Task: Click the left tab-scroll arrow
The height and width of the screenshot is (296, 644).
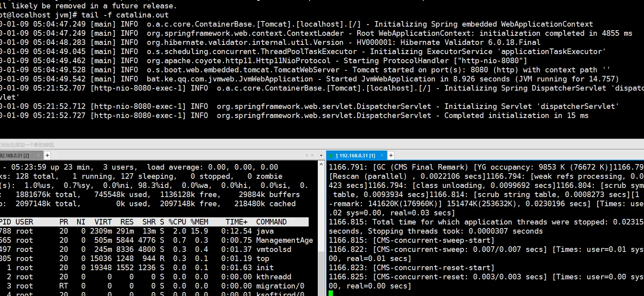Action: (306, 155)
